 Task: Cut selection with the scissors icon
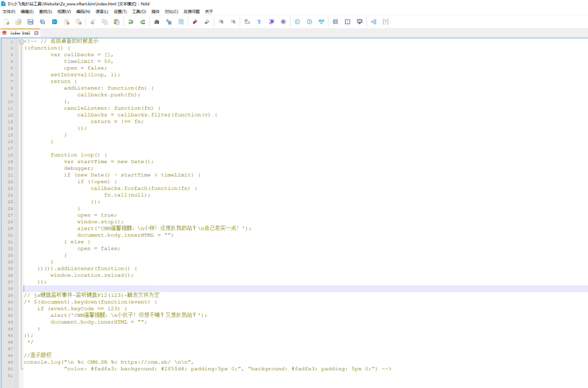[x=92, y=22]
